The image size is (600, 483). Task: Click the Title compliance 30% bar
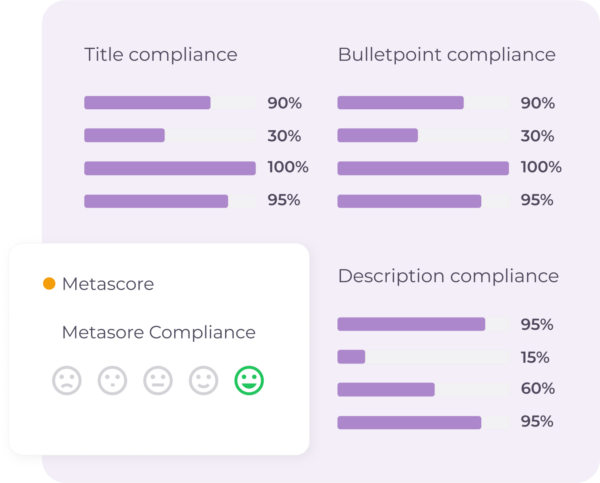point(125,135)
